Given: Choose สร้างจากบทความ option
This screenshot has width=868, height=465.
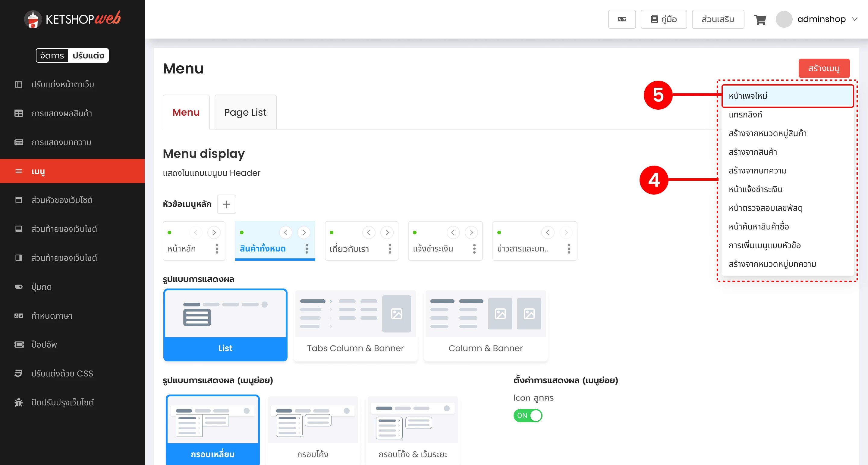Looking at the screenshot, I should [x=788, y=171].
